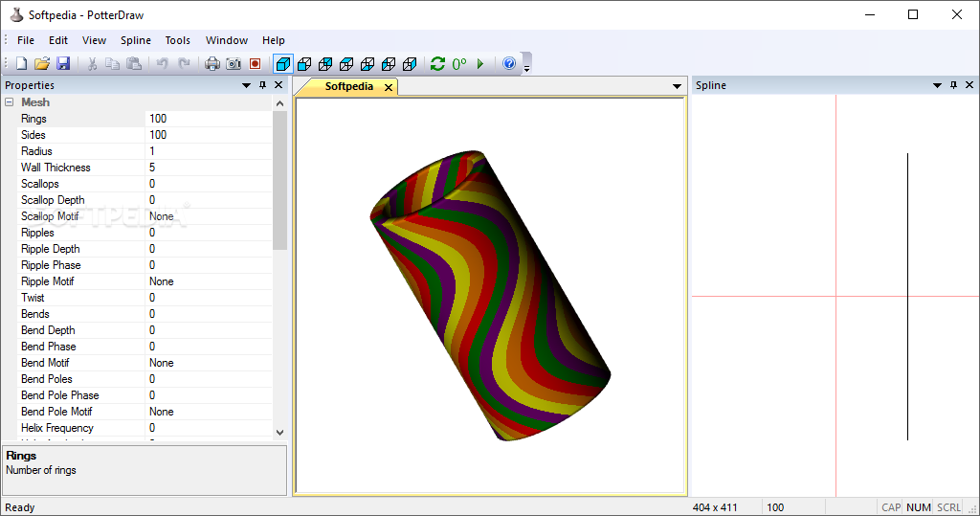Open the toolbar overflow options arrow
The image size is (980, 516).
point(527,67)
